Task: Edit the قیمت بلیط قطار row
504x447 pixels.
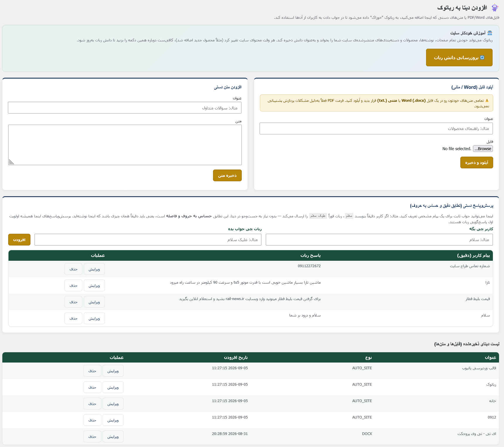Action: (94, 302)
